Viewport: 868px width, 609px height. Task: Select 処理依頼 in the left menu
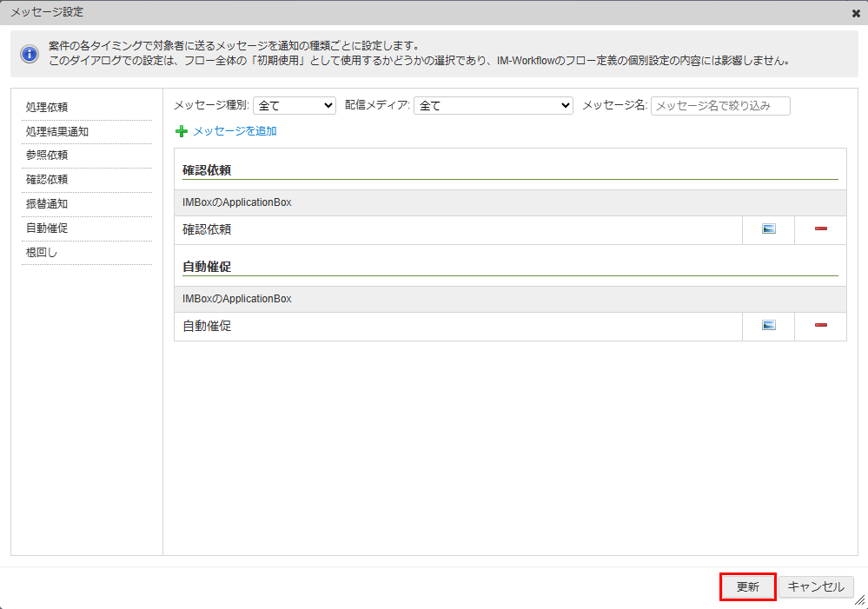pyautogui.click(x=47, y=108)
